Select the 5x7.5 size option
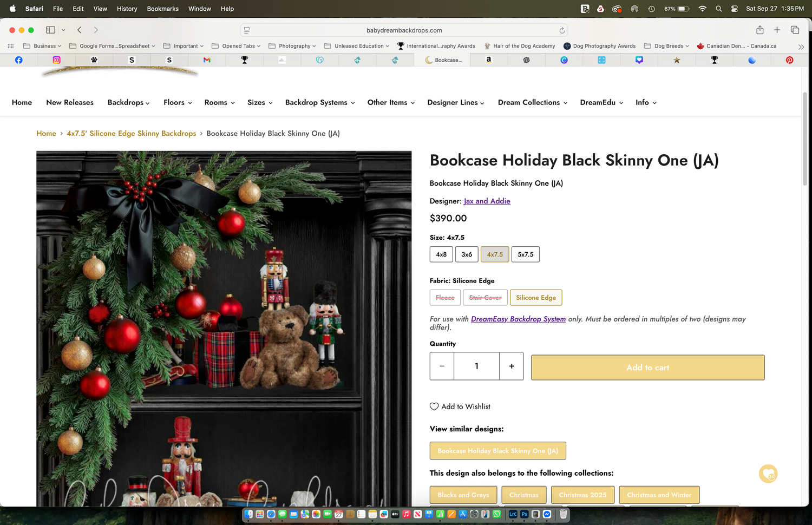The image size is (812, 525). [526, 254]
